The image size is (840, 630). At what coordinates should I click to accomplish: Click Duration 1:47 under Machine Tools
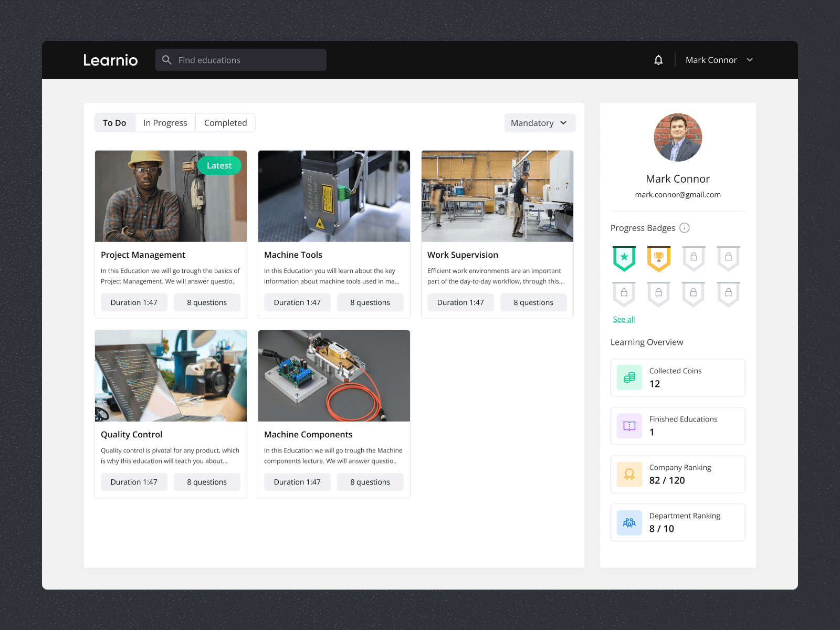pyautogui.click(x=297, y=302)
